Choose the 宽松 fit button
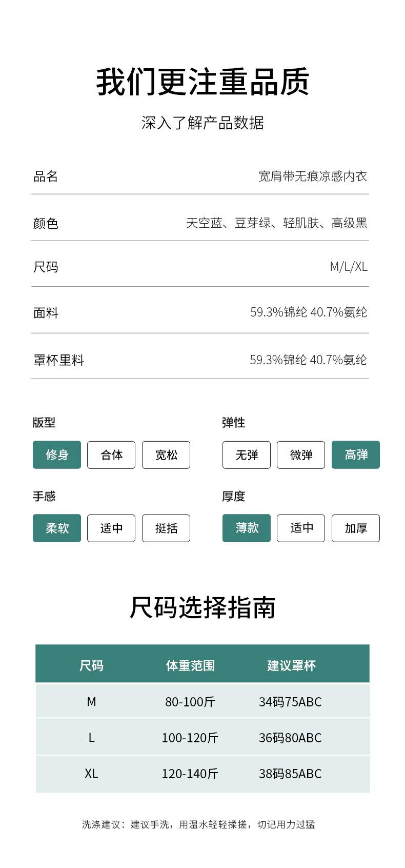The image size is (405, 868). point(166,455)
